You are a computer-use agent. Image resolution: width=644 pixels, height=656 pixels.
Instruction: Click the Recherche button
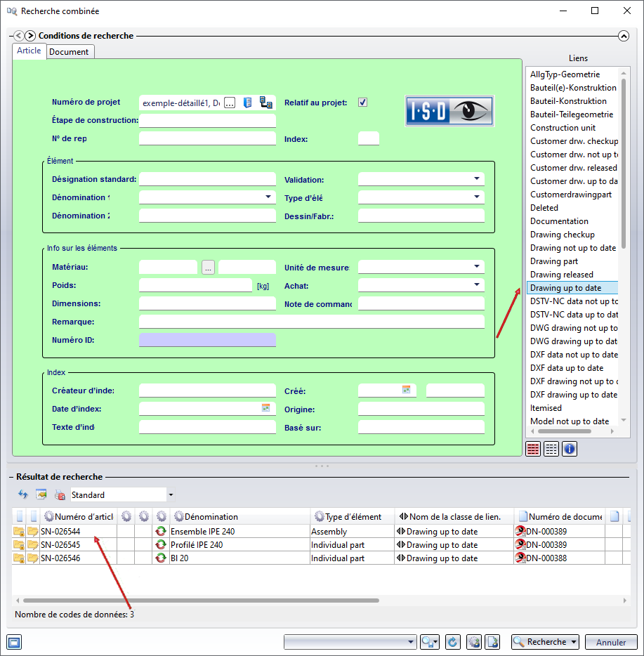pyautogui.click(x=545, y=642)
